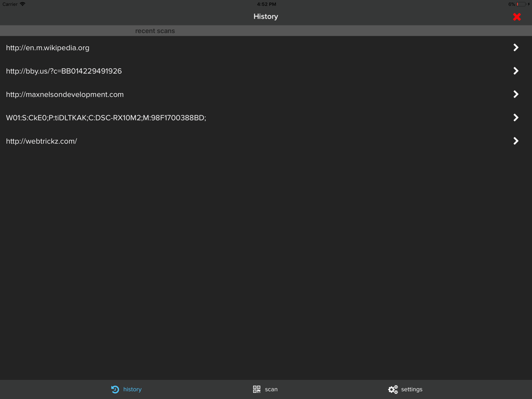Tap the history clock icon
Viewport: 532px width, 399px height.
[x=115, y=389]
